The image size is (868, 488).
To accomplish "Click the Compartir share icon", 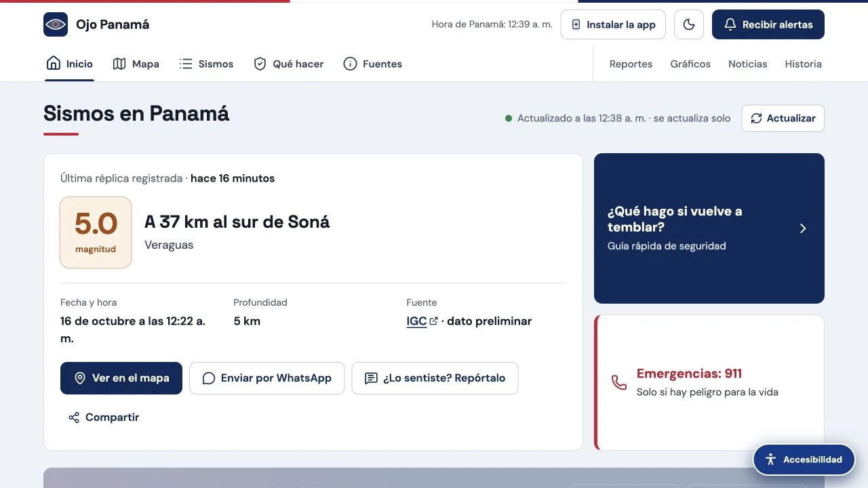I will point(74,418).
